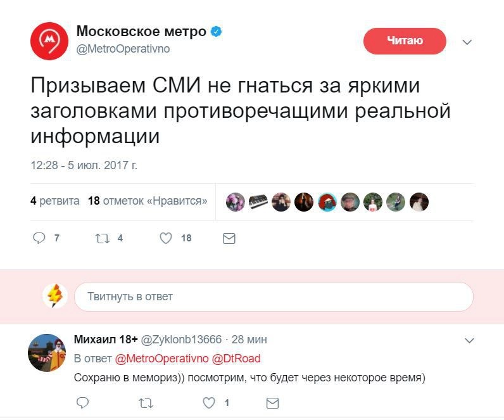504x420 pixels.
Task: Expand options chevron on Михаил's reply
Action: 469,340
